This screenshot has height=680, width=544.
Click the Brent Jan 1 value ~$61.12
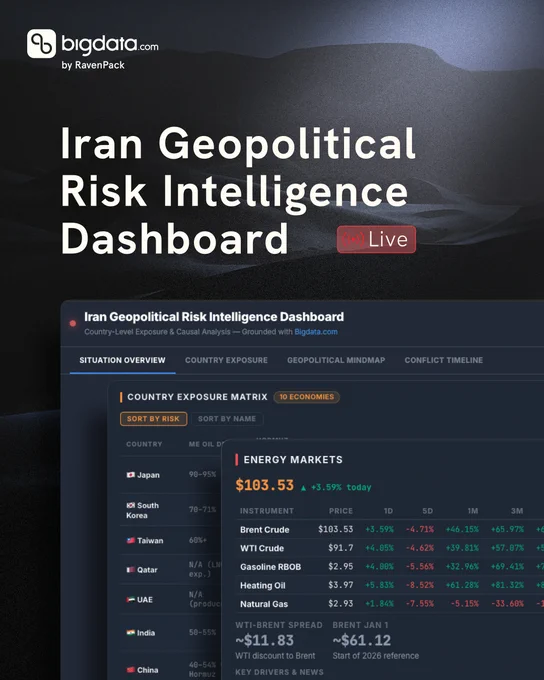362,640
